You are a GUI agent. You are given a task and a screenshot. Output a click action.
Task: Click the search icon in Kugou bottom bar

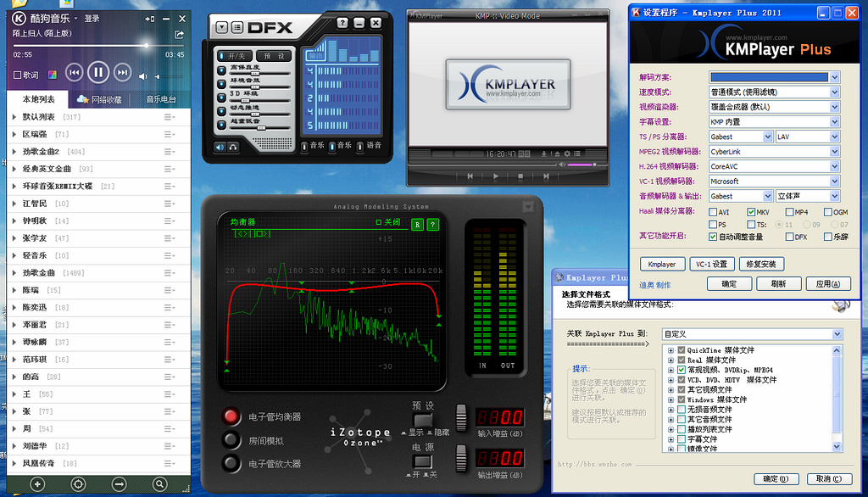[x=159, y=483]
